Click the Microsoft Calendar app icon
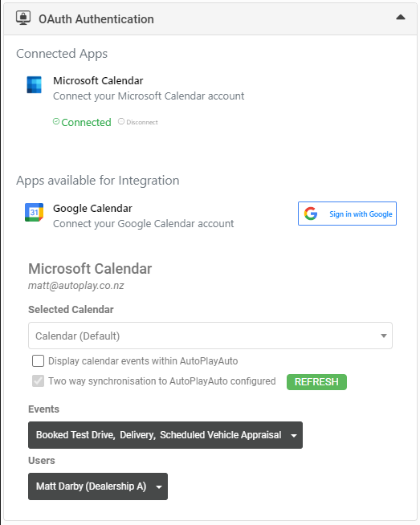This screenshot has height=525, width=420. pyautogui.click(x=35, y=85)
